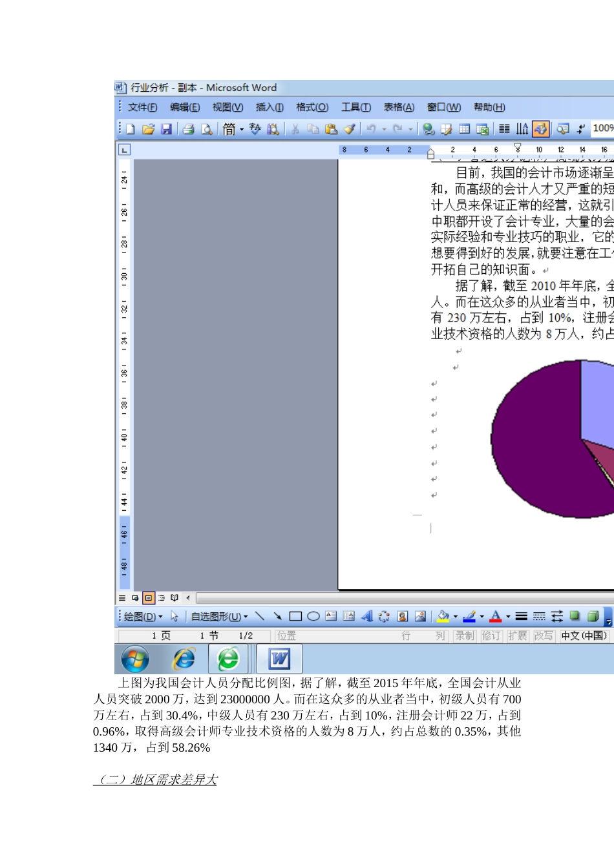Open the zoom percentage combo box
Screen dimensions: 614x868
(602, 129)
